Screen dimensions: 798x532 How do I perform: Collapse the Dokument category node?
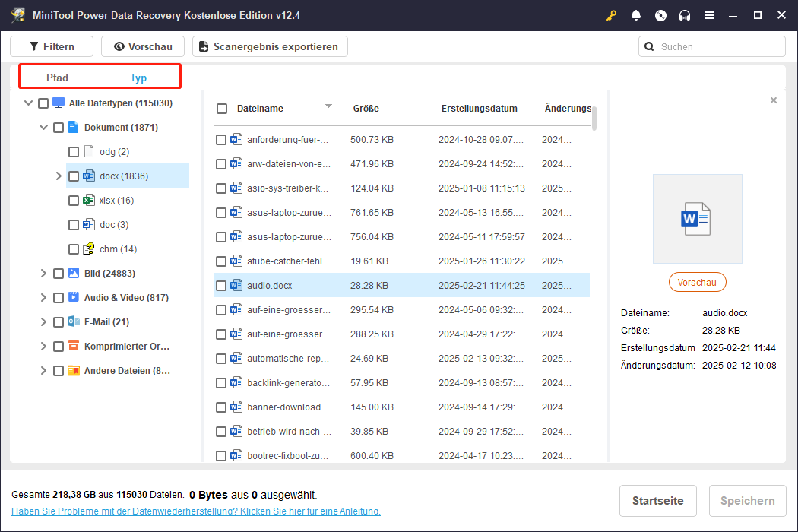point(44,127)
